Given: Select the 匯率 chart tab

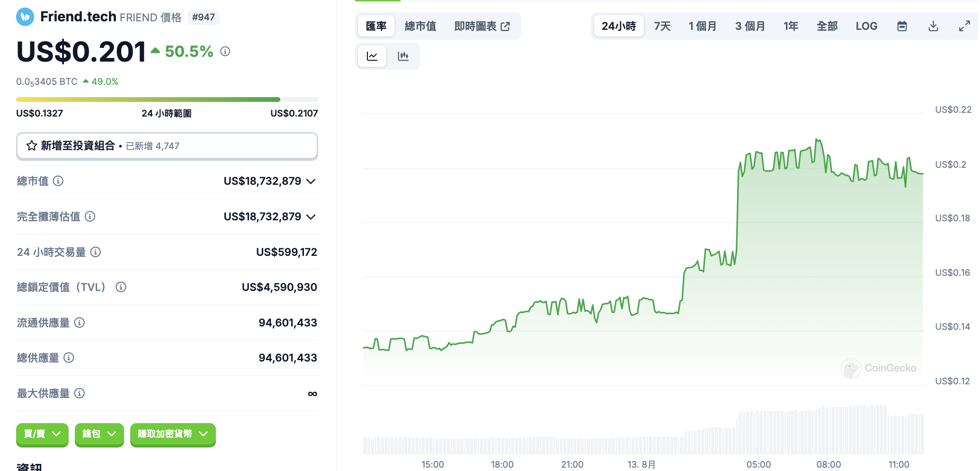Looking at the screenshot, I should pos(376,26).
